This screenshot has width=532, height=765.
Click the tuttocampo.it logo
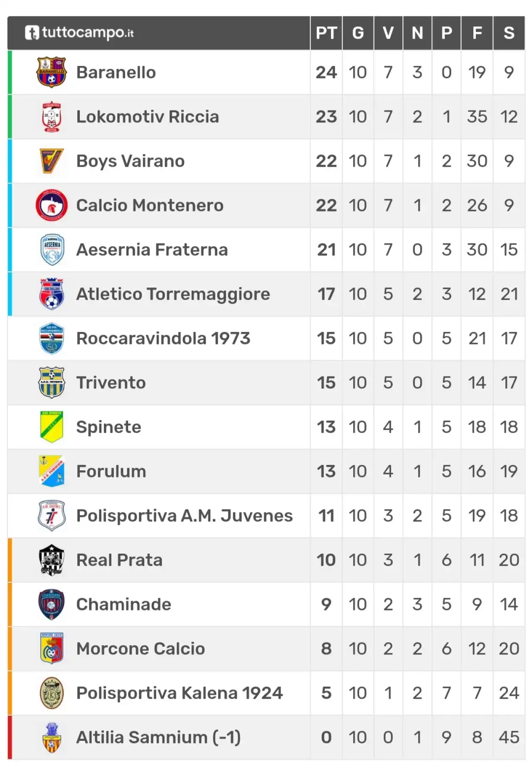79,33
